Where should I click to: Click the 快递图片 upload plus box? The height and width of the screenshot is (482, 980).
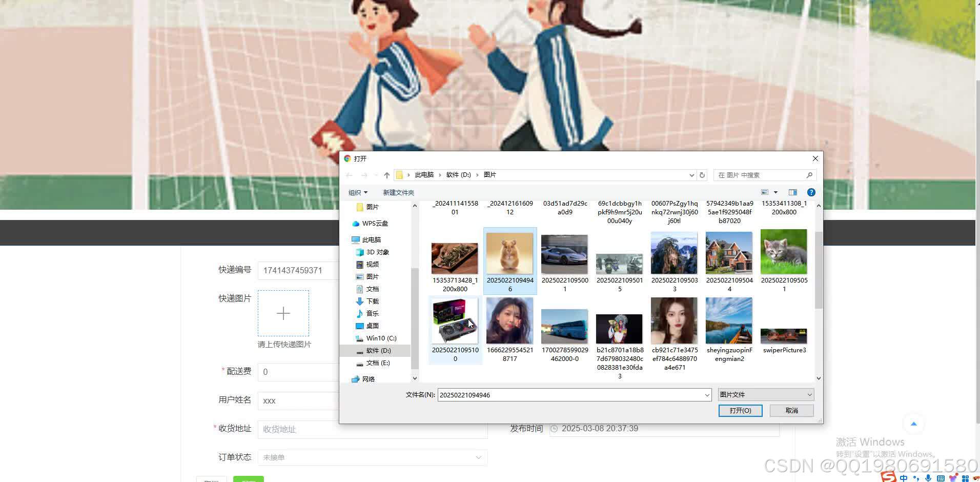point(283,313)
